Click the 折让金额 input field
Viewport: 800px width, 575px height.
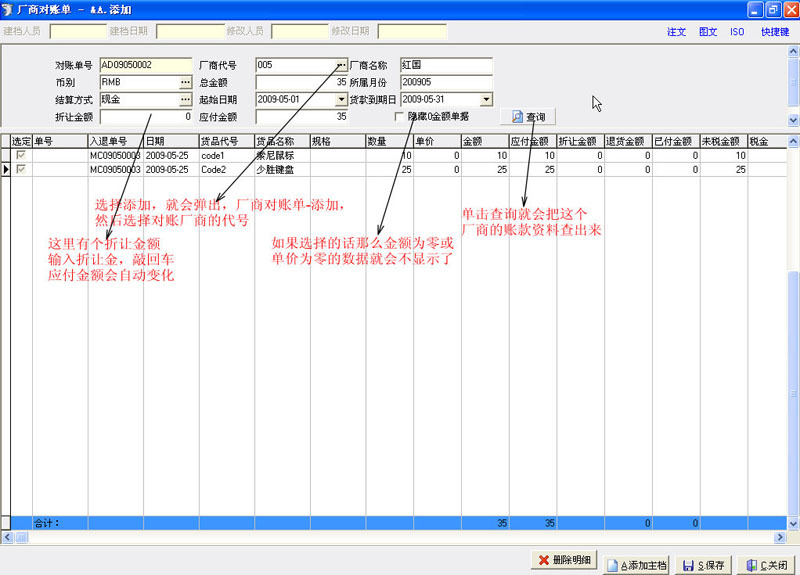(x=146, y=117)
